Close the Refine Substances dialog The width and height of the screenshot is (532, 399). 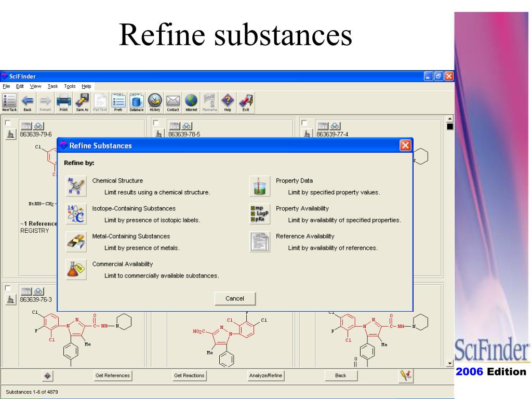pyautogui.click(x=405, y=145)
